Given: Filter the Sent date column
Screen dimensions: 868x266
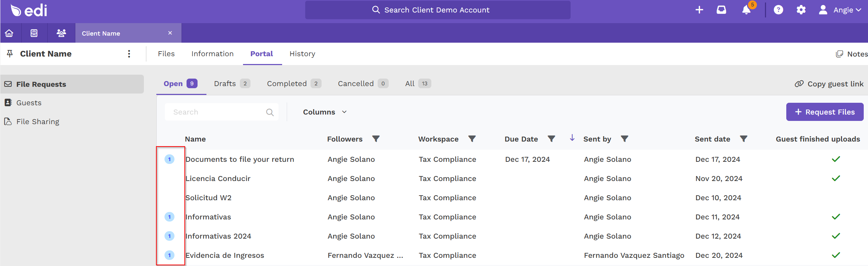Looking at the screenshot, I should 744,139.
